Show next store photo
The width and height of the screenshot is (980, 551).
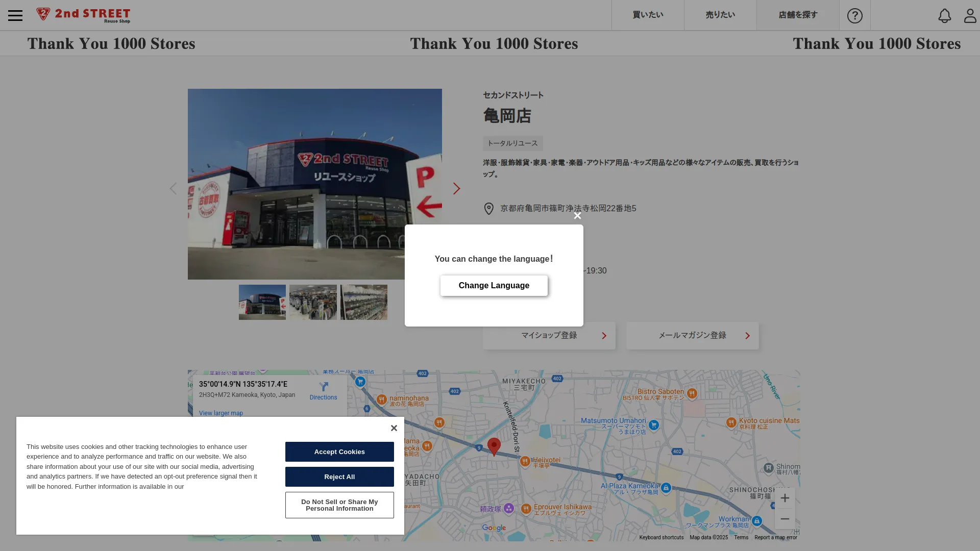(456, 189)
